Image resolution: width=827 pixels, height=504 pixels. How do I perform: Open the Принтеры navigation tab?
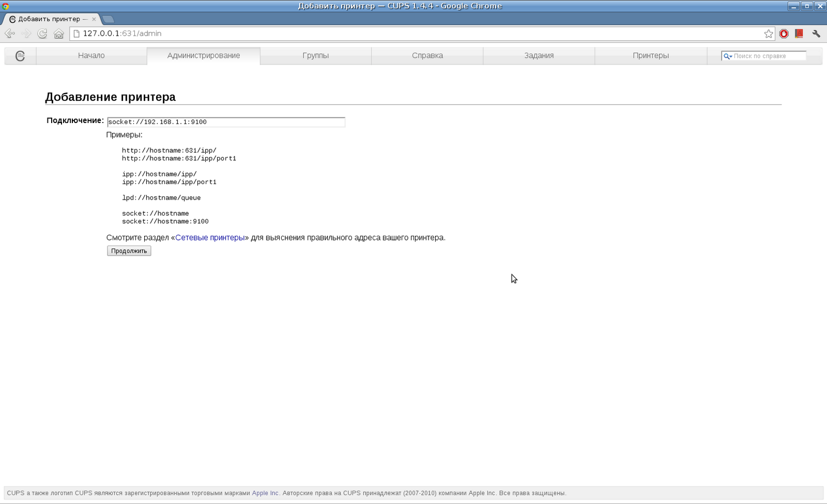[x=651, y=56]
